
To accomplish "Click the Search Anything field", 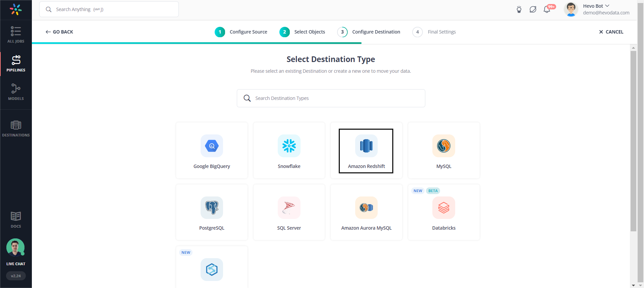I will click(x=109, y=9).
